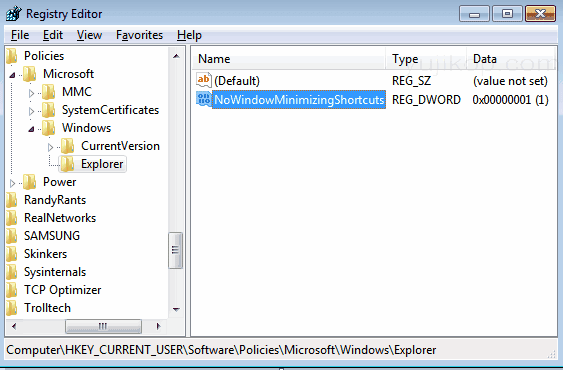Click the Microsoft folder icon
Viewport: 563px width, 370px height.
tap(29, 74)
